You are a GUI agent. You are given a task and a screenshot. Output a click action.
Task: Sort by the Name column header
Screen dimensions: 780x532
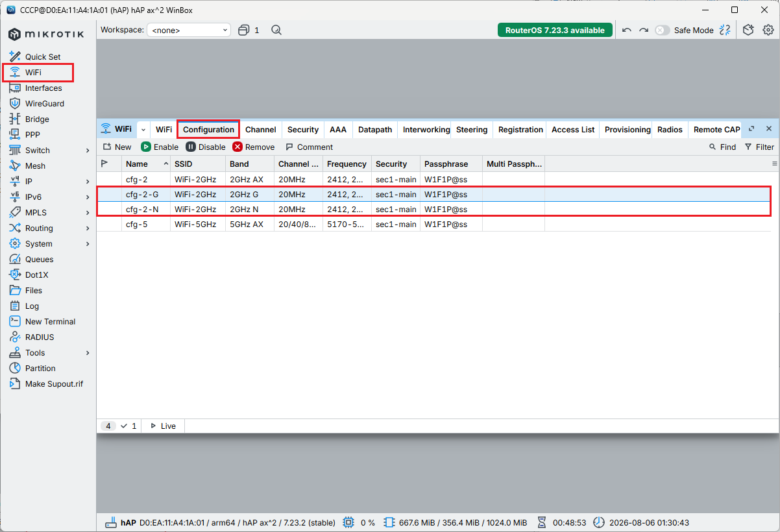point(146,164)
